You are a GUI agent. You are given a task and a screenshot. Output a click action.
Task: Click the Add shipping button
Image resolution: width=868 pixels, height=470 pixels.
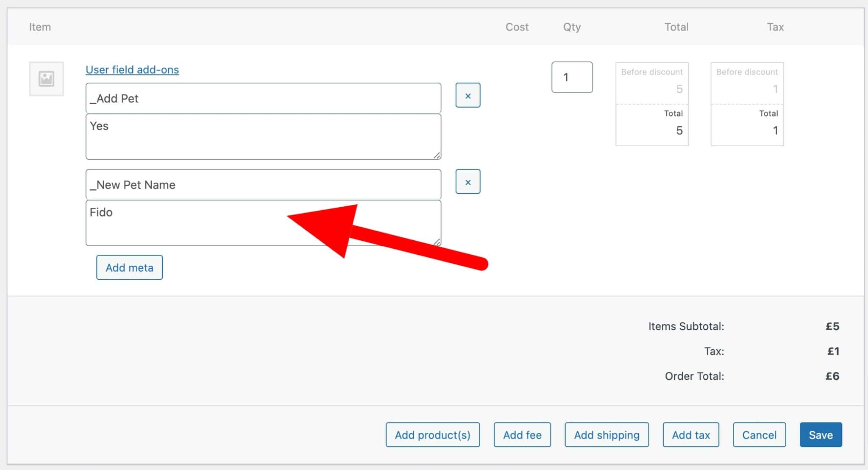(x=606, y=434)
